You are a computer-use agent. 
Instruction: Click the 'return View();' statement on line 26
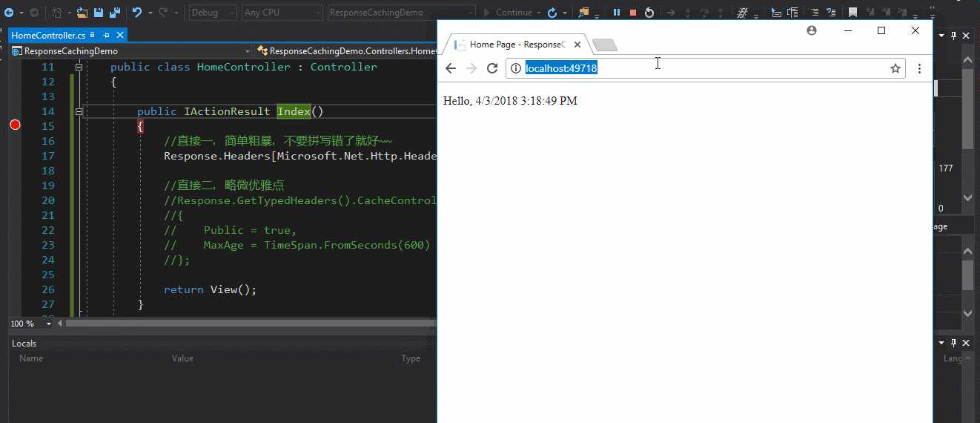[211, 289]
